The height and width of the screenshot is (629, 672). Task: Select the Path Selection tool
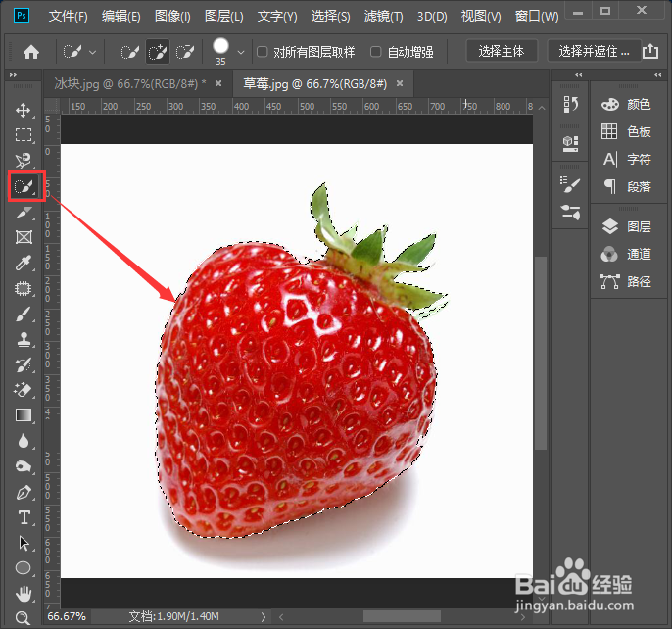pos(24,543)
